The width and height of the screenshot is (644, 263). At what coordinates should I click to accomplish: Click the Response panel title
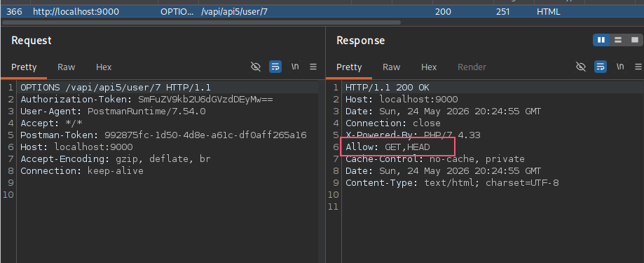[361, 40]
